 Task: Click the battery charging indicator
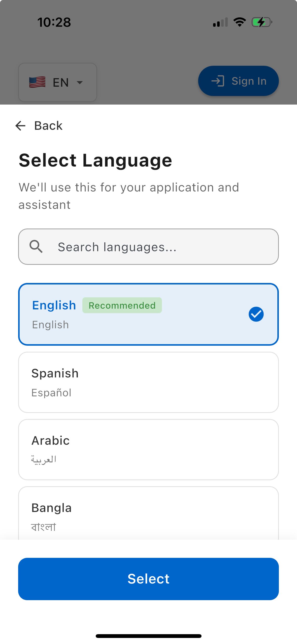(x=261, y=22)
